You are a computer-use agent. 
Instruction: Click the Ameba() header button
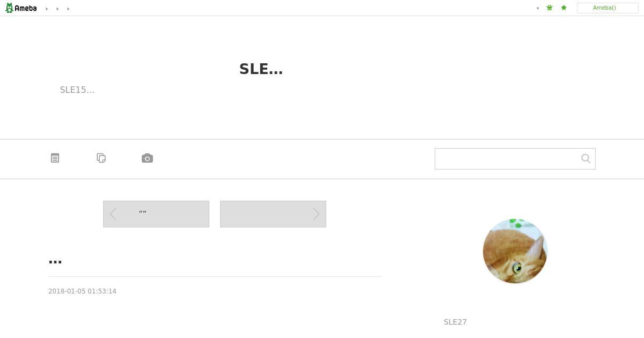tap(608, 8)
